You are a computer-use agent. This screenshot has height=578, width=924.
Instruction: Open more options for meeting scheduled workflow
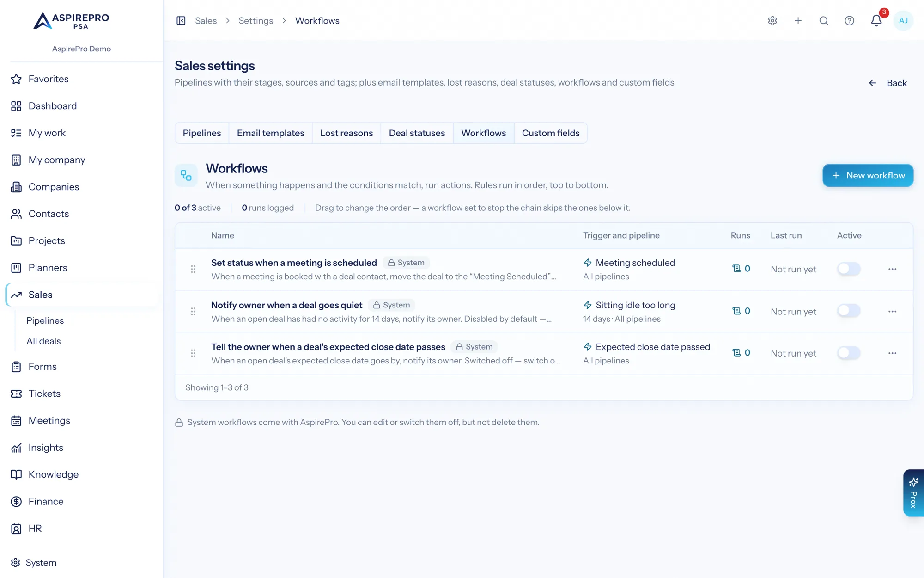click(892, 269)
